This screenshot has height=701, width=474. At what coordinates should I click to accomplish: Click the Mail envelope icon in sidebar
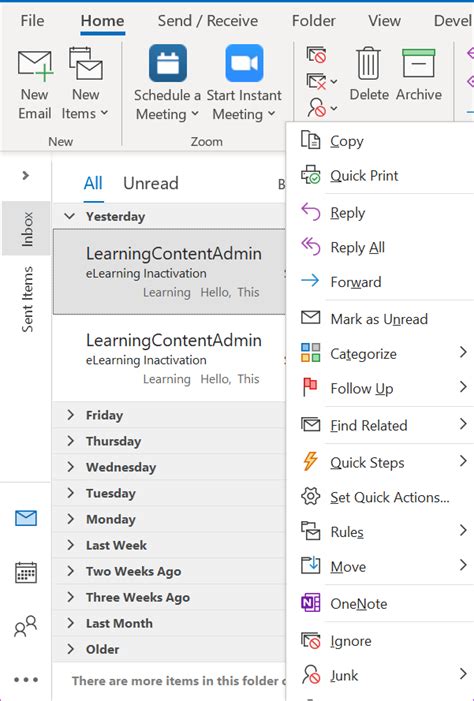click(26, 519)
